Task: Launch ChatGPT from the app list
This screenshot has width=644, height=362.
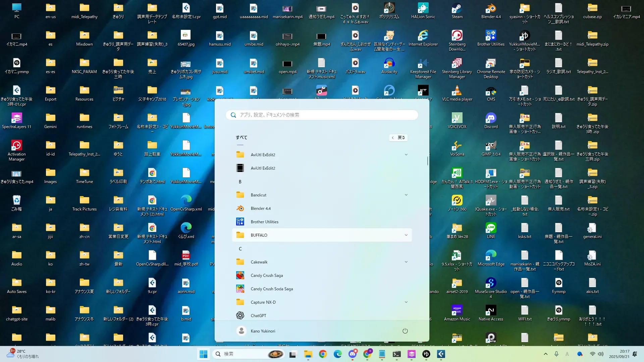Action: click(258, 316)
